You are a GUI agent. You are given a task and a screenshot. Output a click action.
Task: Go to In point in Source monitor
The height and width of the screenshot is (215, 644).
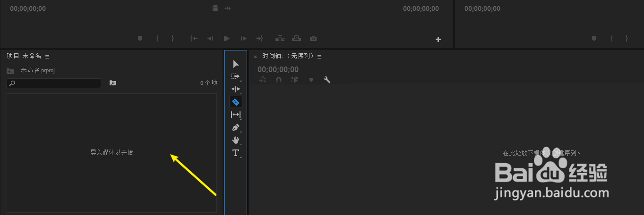(194, 39)
